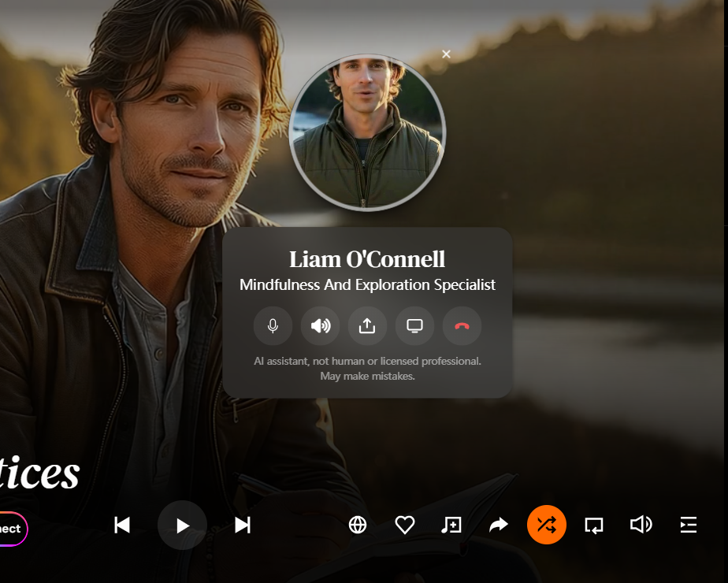
Task: Share the track using arrow icon
Action: point(499,525)
